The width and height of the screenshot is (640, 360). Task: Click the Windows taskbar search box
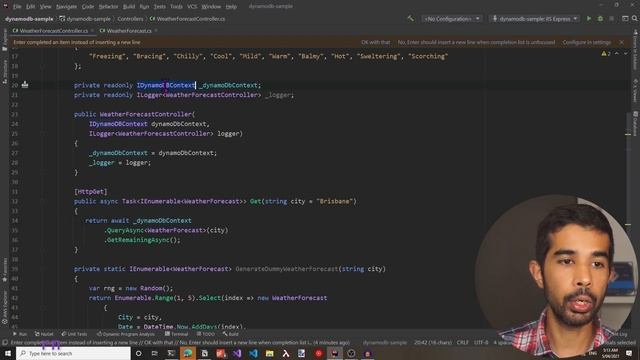pos(73,353)
